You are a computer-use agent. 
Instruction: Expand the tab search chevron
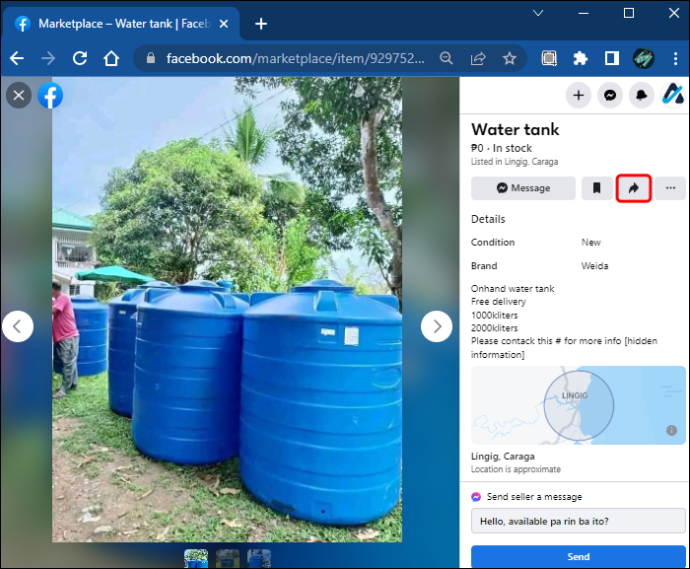(x=538, y=14)
